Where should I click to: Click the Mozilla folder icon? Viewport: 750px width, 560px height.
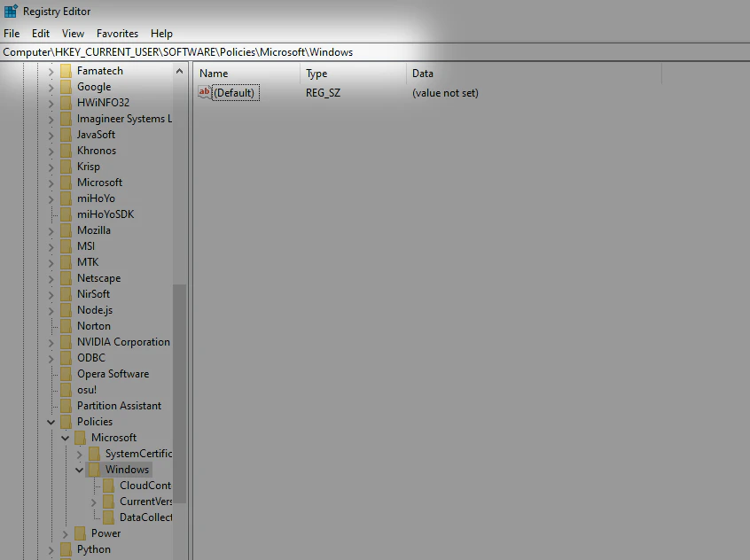(66, 230)
